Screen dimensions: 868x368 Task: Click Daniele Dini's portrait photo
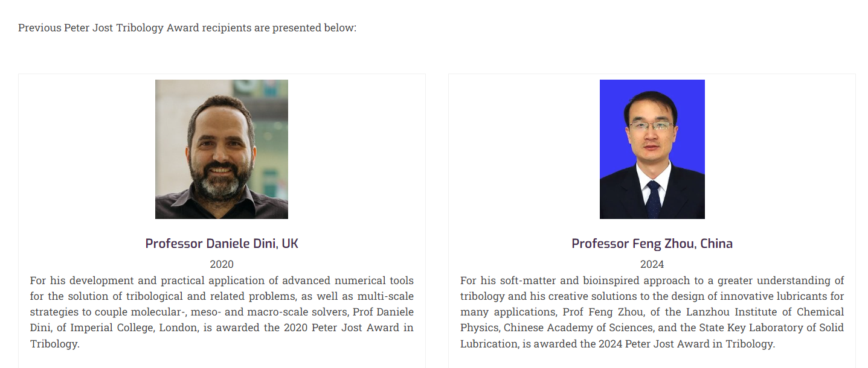[221, 149]
